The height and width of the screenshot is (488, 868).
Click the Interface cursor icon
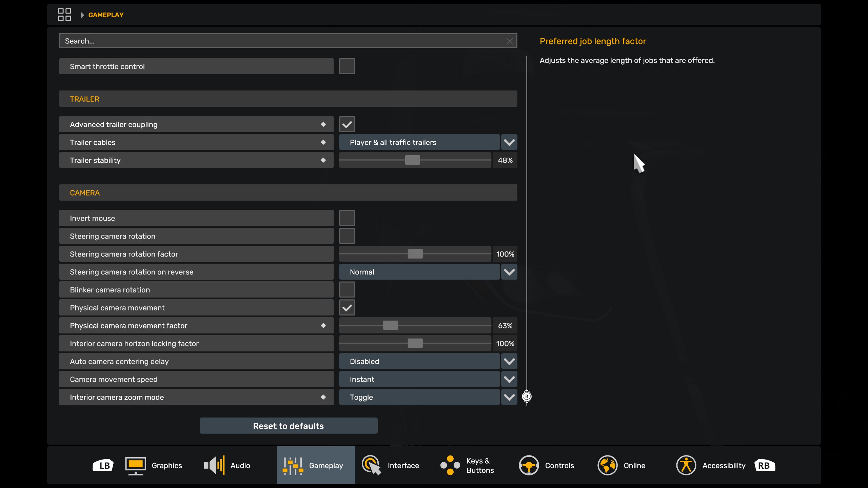point(372,465)
